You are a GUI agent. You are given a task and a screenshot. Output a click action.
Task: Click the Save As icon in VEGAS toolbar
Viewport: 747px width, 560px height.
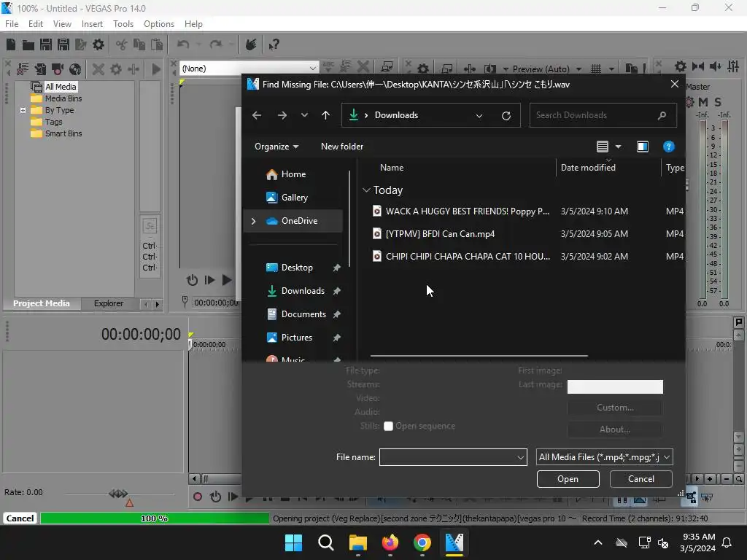click(63, 44)
